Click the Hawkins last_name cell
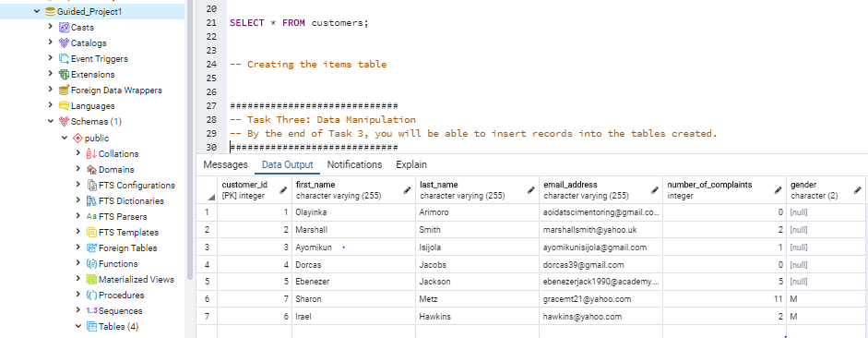The width and height of the screenshot is (868, 338). pos(477,317)
